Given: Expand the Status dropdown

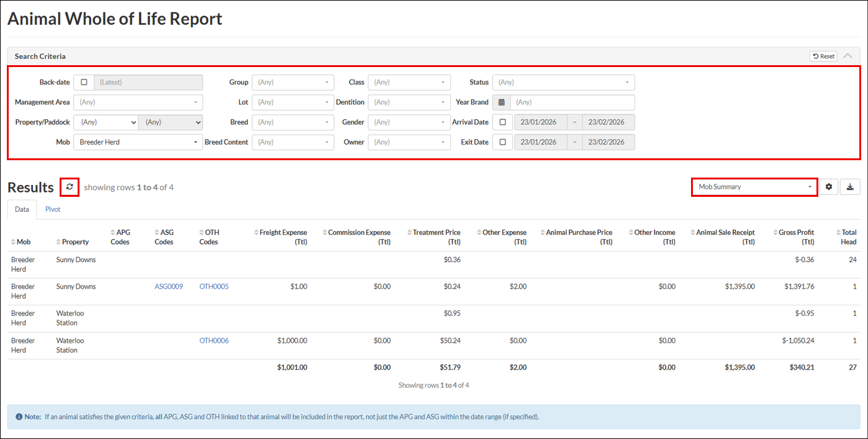Looking at the screenshot, I should pos(563,83).
